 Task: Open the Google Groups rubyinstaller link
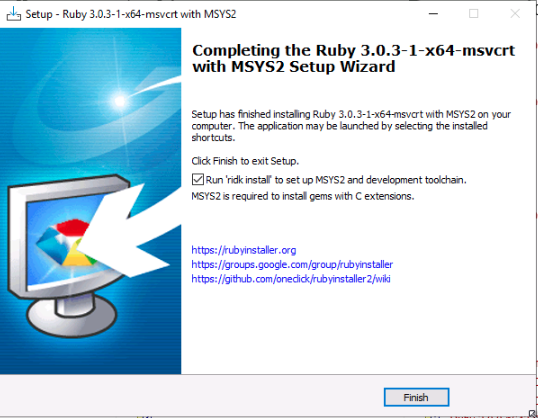coord(292,265)
